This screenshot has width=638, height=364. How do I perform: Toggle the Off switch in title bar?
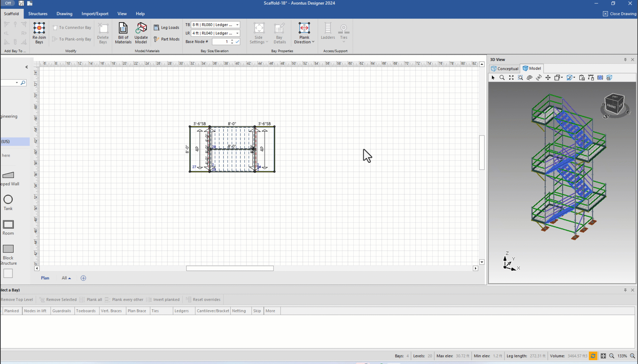pos(8,3)
